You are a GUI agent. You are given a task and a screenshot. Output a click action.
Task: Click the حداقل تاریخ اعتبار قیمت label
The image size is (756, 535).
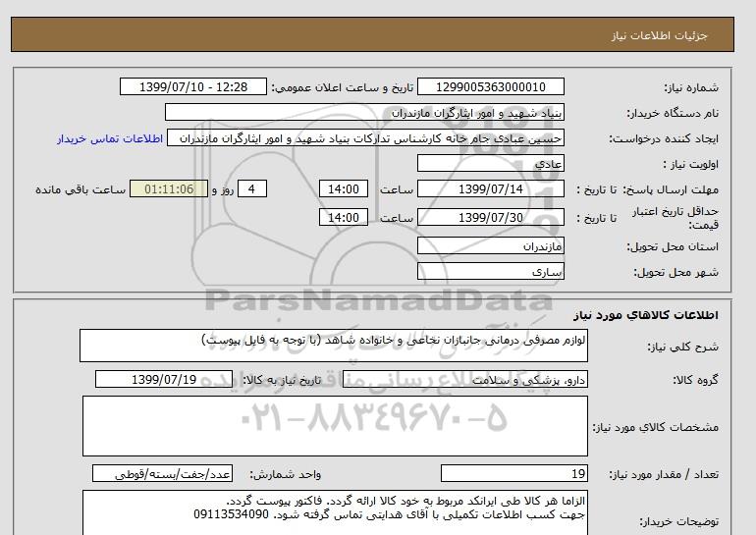675,218
